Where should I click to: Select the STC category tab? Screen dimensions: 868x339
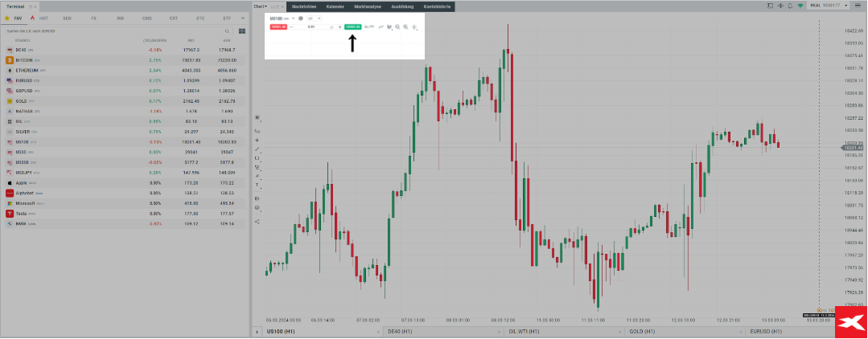click(200, 18)
